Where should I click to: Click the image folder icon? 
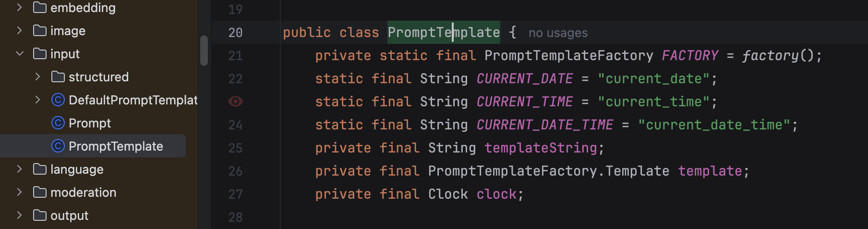[39, 31]
